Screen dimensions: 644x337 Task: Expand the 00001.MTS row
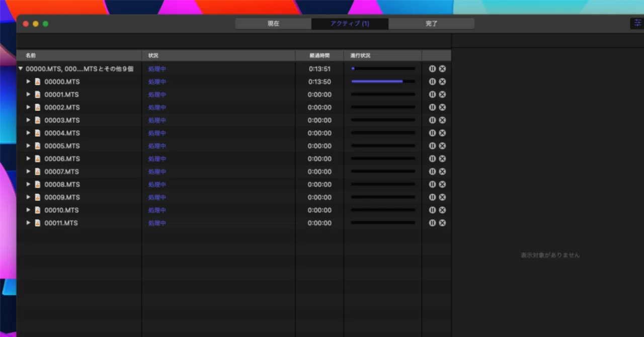29,95
